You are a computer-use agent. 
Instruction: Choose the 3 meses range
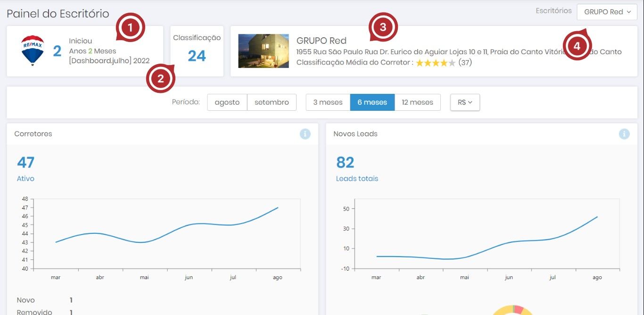click(328, 102)
